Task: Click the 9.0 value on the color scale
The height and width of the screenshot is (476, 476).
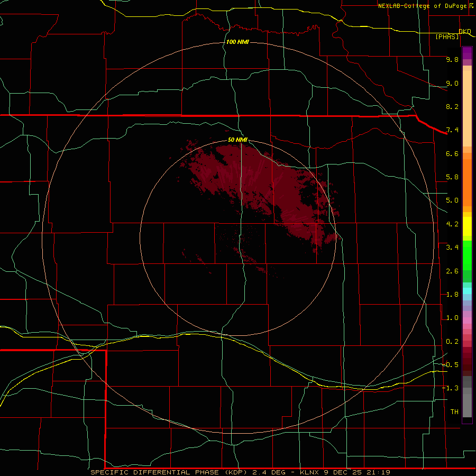Action: (x=452, y=83)
